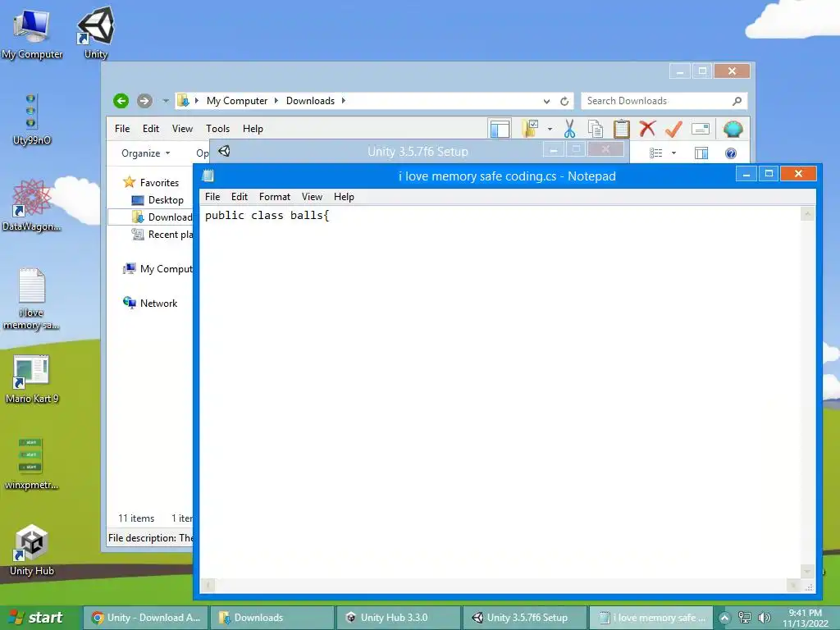Viewport: 840px width, 630px height.
Task: Click the Paste clipboard icon
Action: click(622, 129)
